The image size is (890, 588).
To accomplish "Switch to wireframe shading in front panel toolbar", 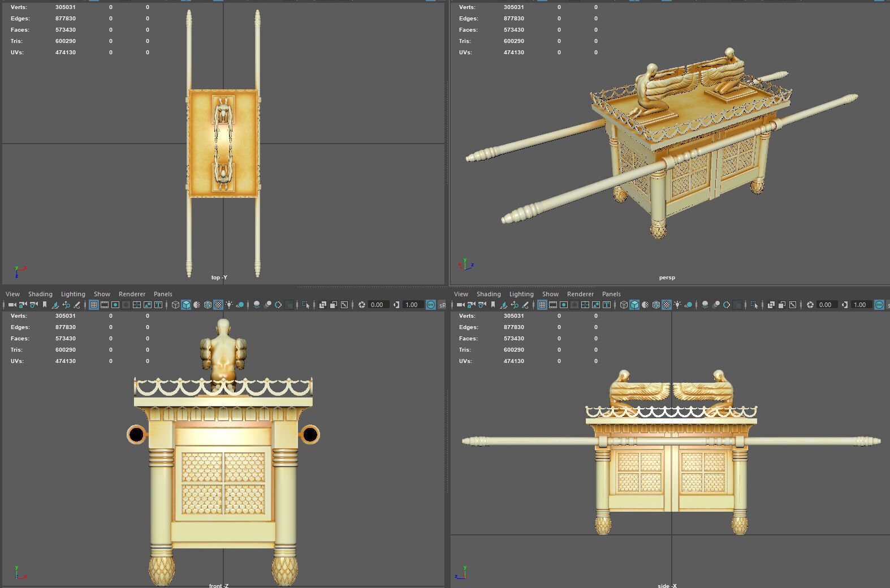I will tap(175, 305).
